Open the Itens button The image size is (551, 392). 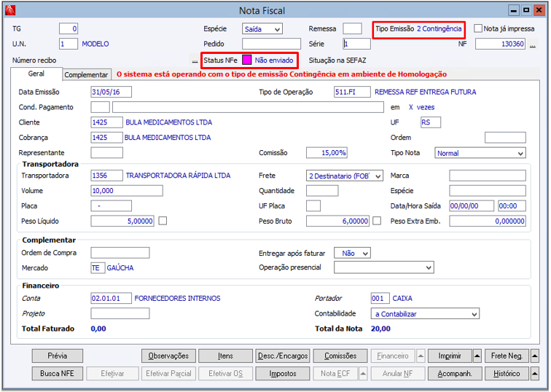[225, 356]
